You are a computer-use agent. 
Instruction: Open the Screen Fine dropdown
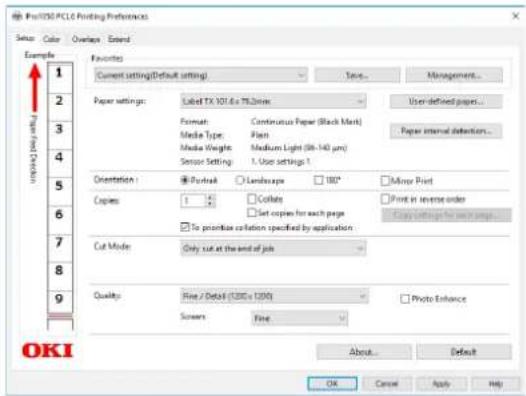click(x=299, y=318)
